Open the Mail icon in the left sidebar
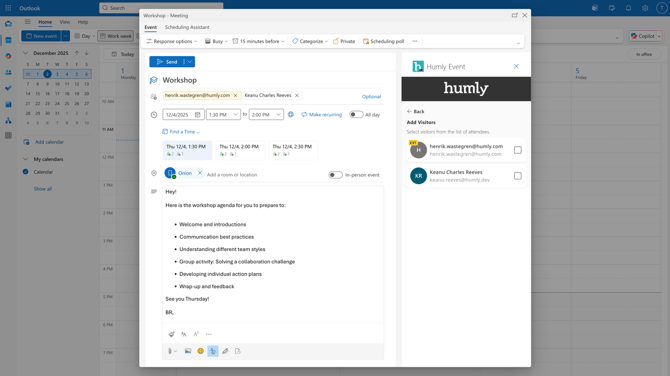 coord(8,24)
